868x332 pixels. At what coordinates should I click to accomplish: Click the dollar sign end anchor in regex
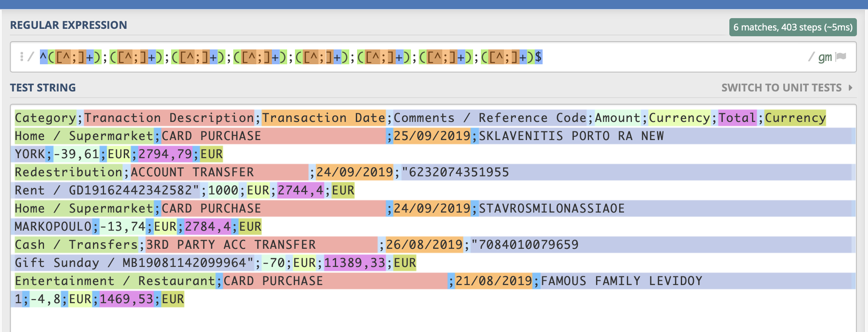(538, 57)
